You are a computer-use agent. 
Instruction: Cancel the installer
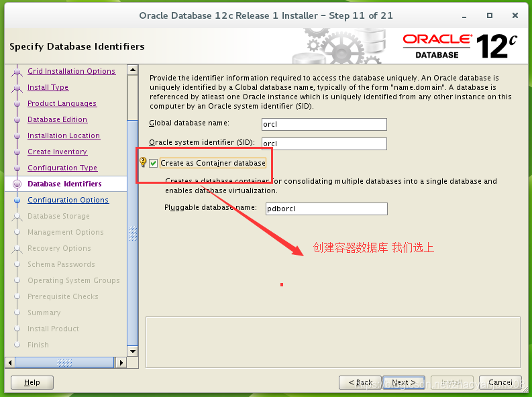click(x=500, y=382)
